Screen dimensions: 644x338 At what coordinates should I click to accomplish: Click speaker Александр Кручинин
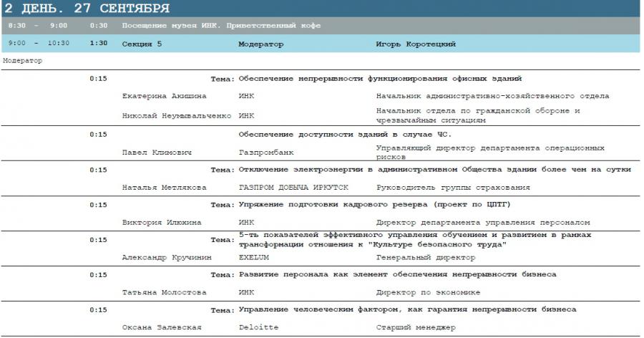click(167, 257)
